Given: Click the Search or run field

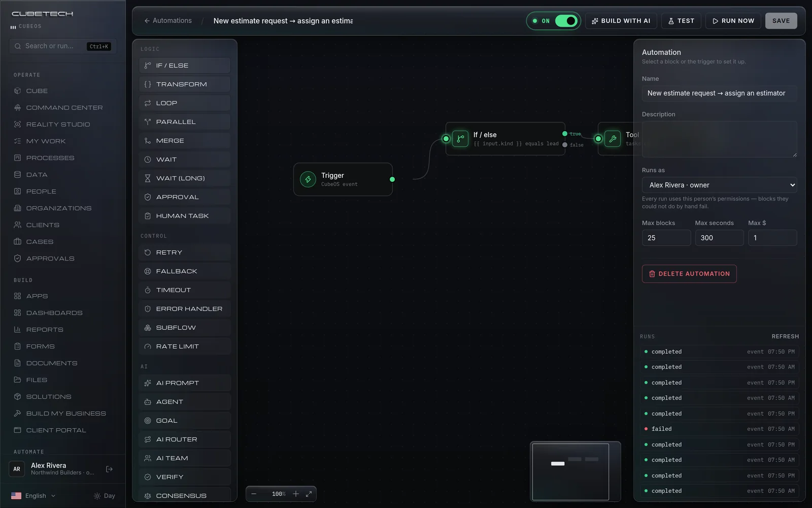Looking at the screenshot, I should (63, 46).
